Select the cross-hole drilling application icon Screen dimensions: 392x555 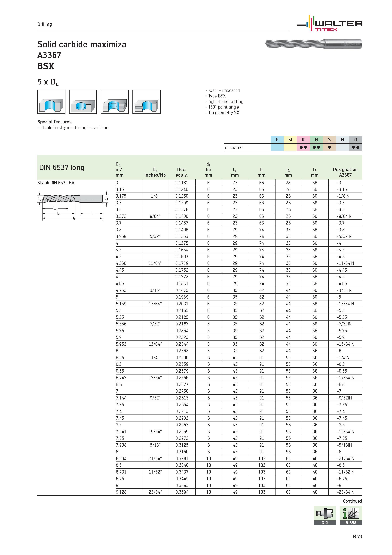[146, 102]
